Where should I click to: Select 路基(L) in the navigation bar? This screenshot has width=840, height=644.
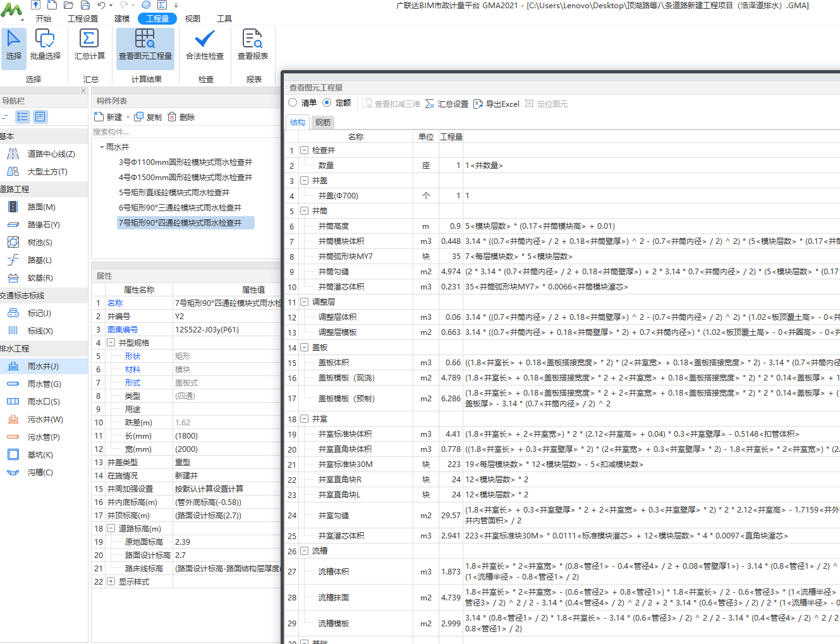click(43, 260)
